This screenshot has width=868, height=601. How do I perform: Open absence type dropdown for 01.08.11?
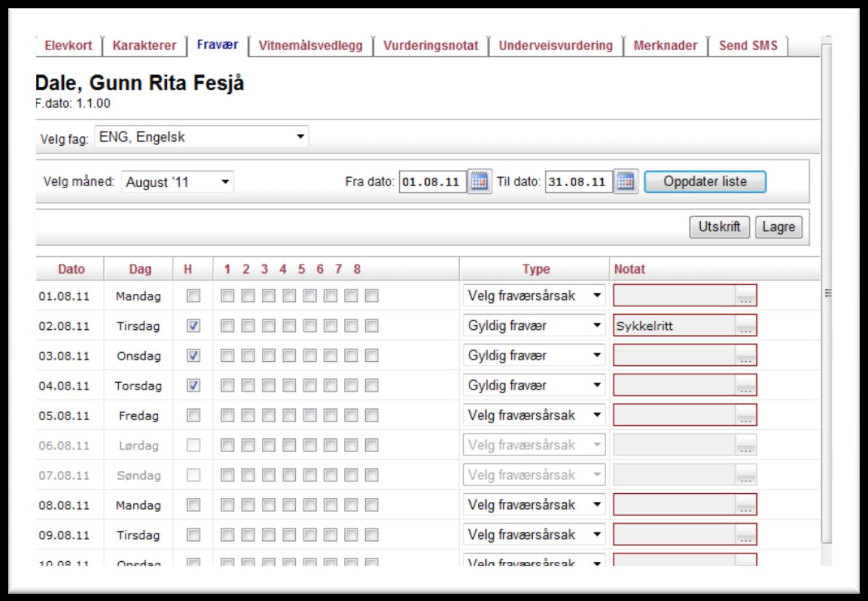tap(534, 296)
